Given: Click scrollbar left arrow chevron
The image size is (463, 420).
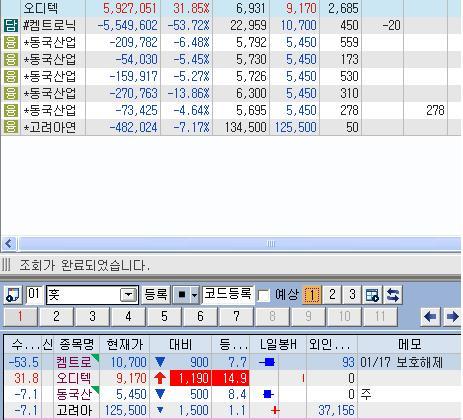Looking at the screenshot, I should click(x=9, y=244).
